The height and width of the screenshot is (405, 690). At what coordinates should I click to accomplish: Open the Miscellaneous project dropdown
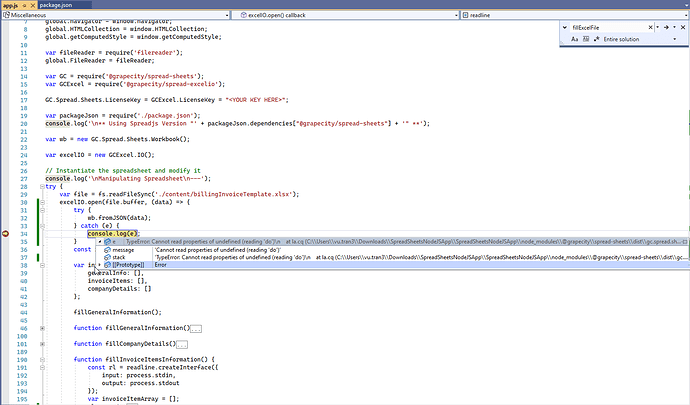click(227, 15)
